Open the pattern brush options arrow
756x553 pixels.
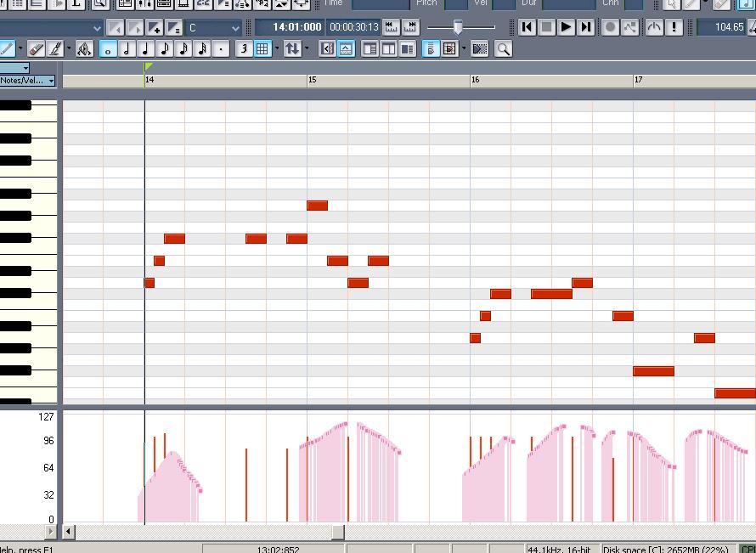pyautogui.click(x=69, y=48)
